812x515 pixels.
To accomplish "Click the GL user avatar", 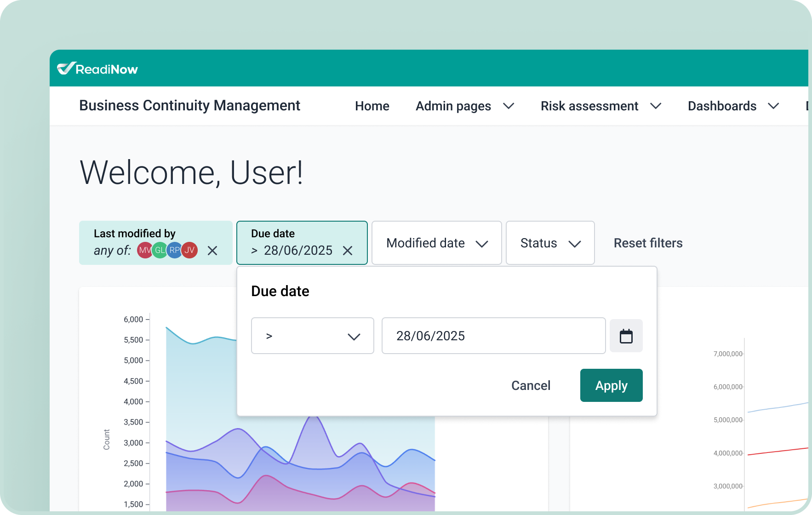I will pyautogui.click(x=160, y=250).
